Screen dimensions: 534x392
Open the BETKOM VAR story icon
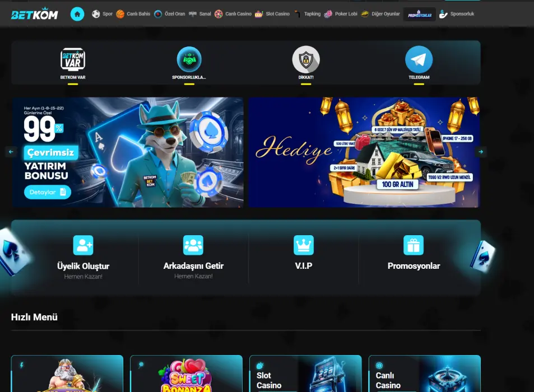(x=73, y=59)
